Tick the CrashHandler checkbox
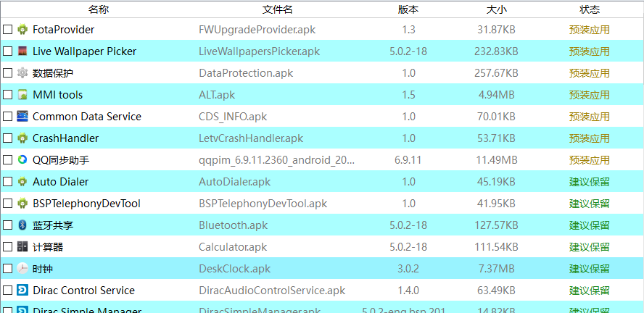The height and width of the screenshot is (313, 644). coord(7,138)
